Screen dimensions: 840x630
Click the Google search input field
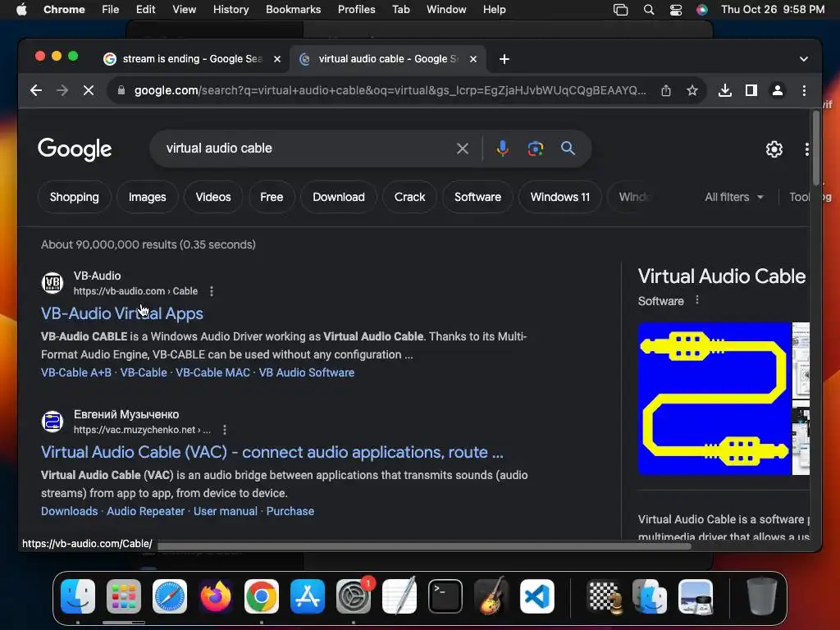pyautogui.click(x=308, y=148)
